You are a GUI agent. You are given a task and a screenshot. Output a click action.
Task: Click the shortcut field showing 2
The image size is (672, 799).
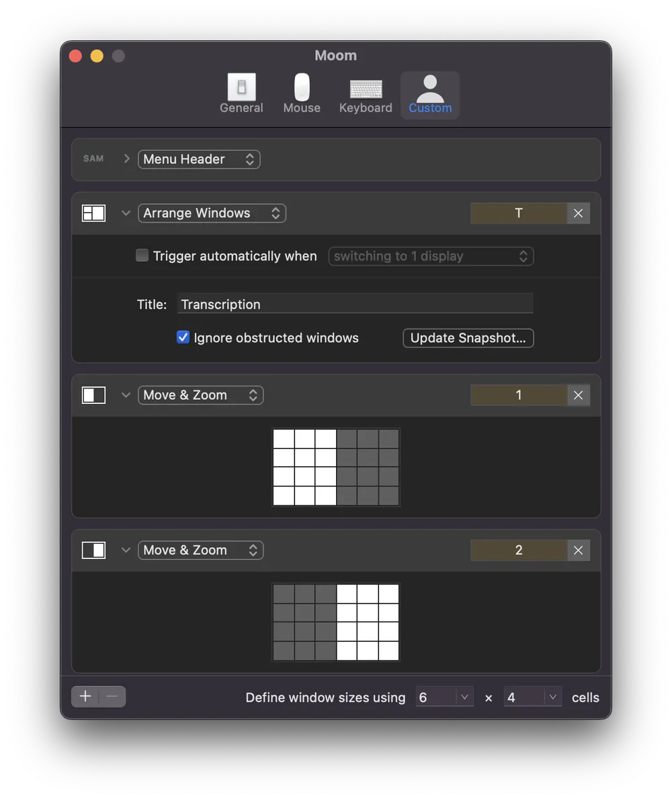(x=519, y=550)
